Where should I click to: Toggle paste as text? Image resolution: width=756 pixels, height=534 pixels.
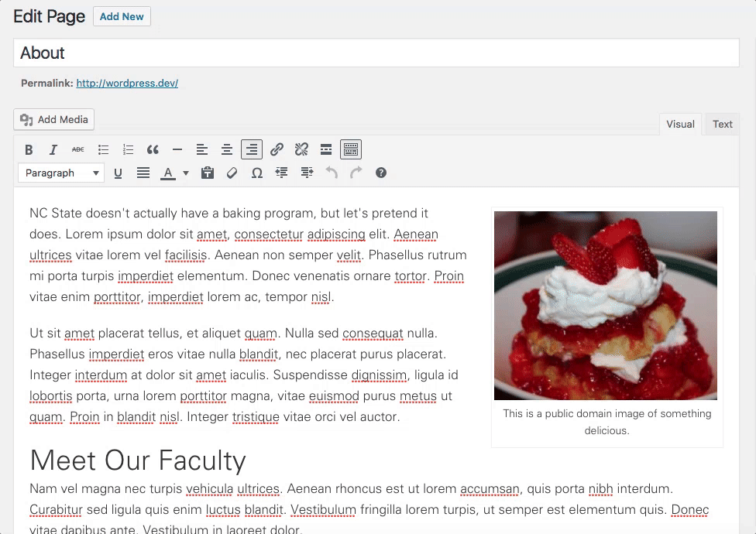[208, 173]
